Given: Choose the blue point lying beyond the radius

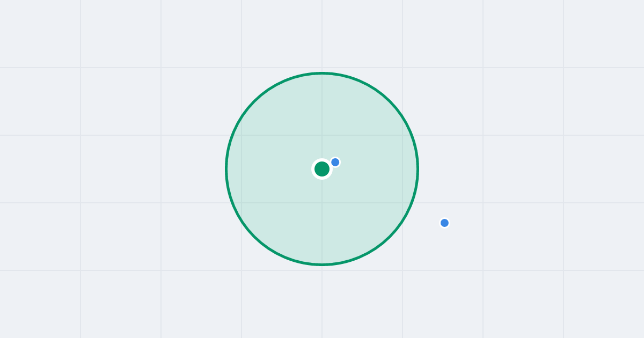Looking at the screenshot, I should point(444,223).
